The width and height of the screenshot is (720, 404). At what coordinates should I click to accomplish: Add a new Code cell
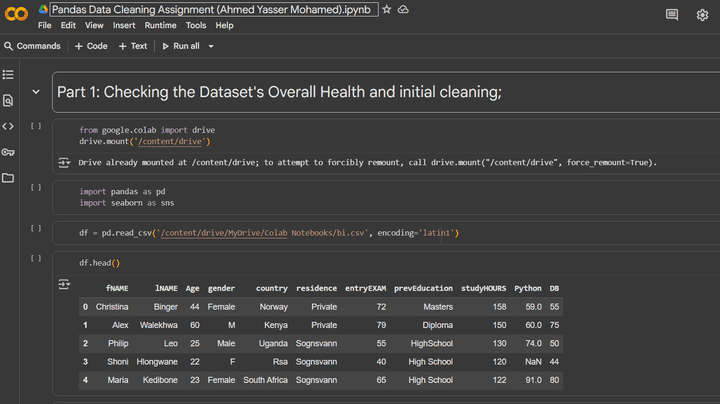[91, 46]
